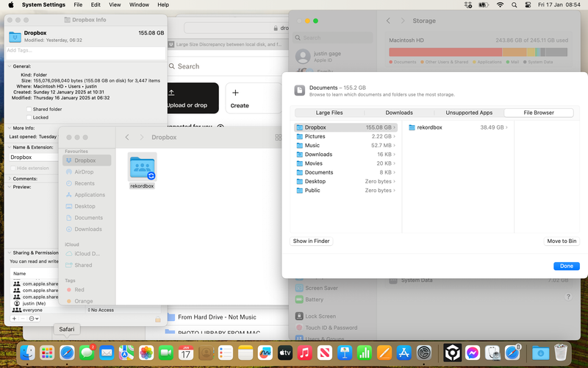Select the Pictures folder in File Browser
This screenshot has height=368, width=588.
[x=315, y=136]
